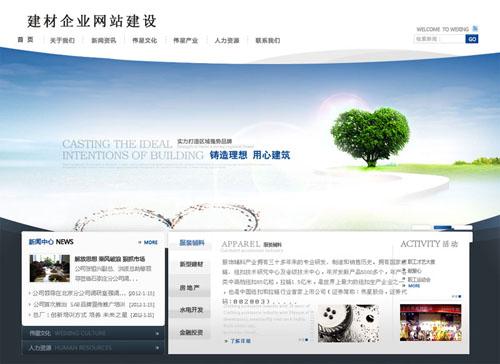
Task: Expand the WEIXING CULTURE accordion arrow
Action: coord(157,333)
